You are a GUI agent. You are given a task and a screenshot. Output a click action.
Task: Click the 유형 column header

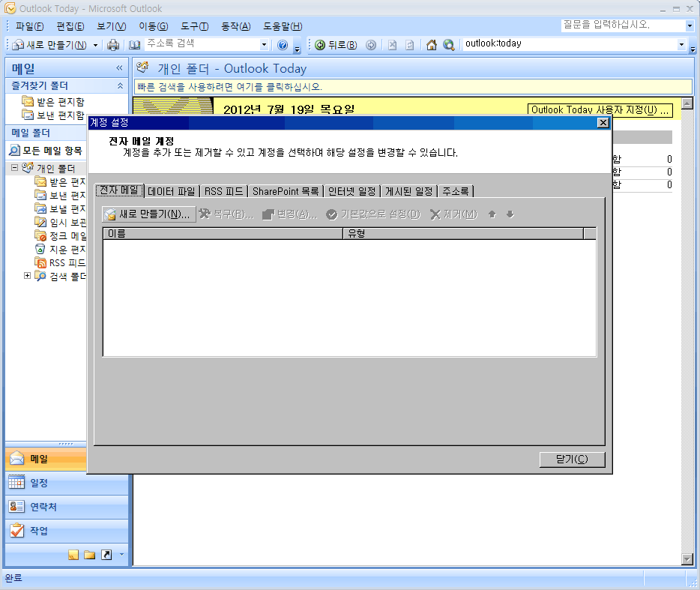pyautogui.click(x=463, y=234)
